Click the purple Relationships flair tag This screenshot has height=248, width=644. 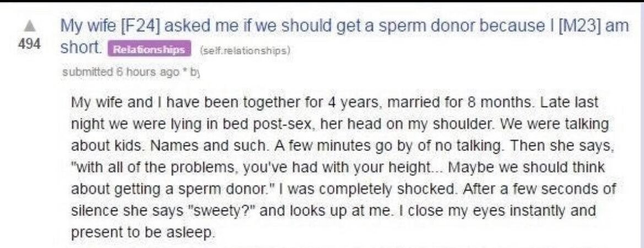(150, 49)
